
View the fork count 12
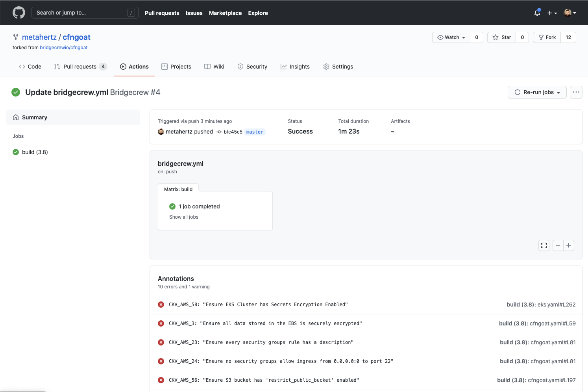pos(568,37)
